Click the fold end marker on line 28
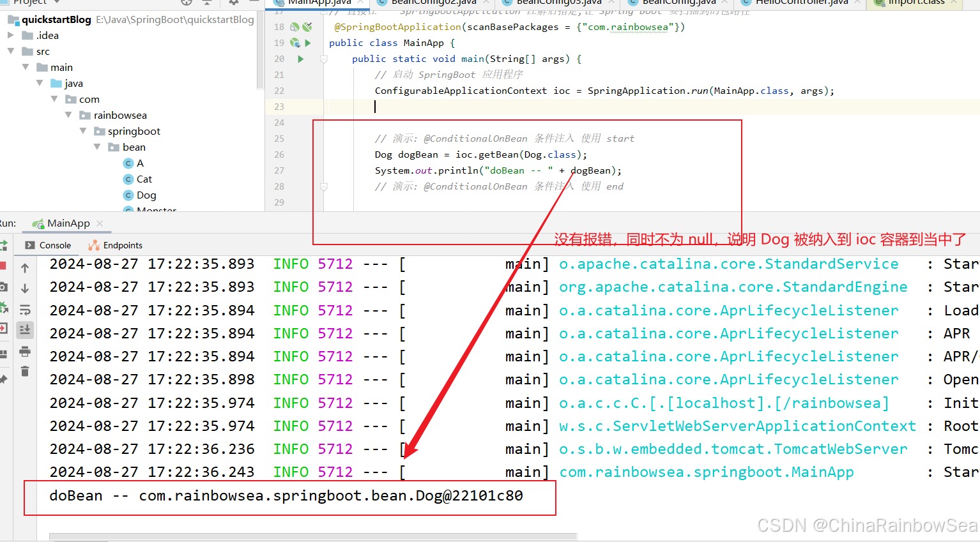Viewport: 980px width, 542px height. [324, 186]
